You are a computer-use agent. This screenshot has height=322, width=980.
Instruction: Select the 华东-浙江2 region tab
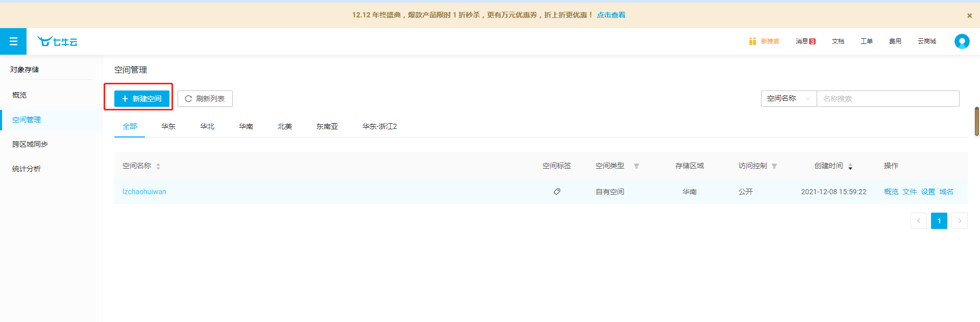(380, 126)
